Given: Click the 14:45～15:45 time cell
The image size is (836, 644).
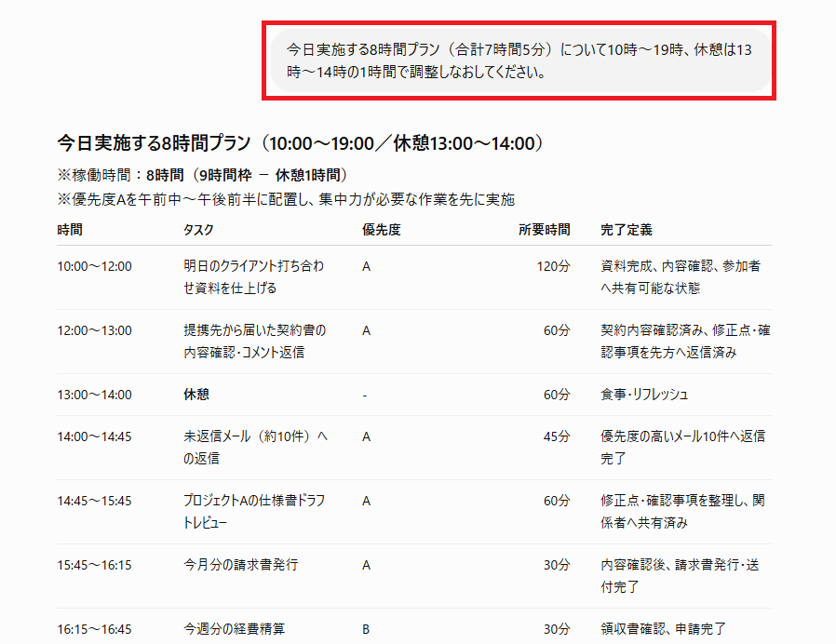Looking at the screenshot, I should (x=94, y=501).
